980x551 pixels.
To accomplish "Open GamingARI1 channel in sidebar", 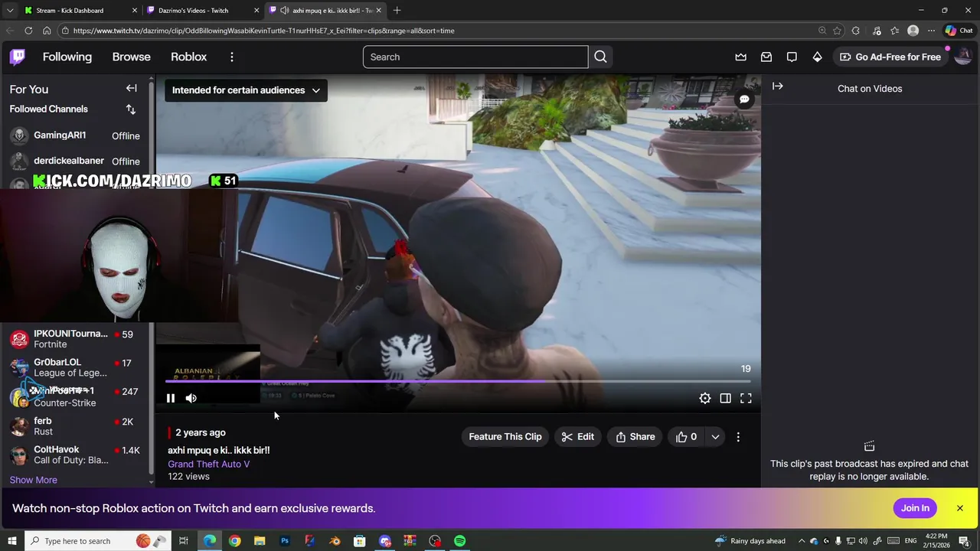I will pos(75,135).
